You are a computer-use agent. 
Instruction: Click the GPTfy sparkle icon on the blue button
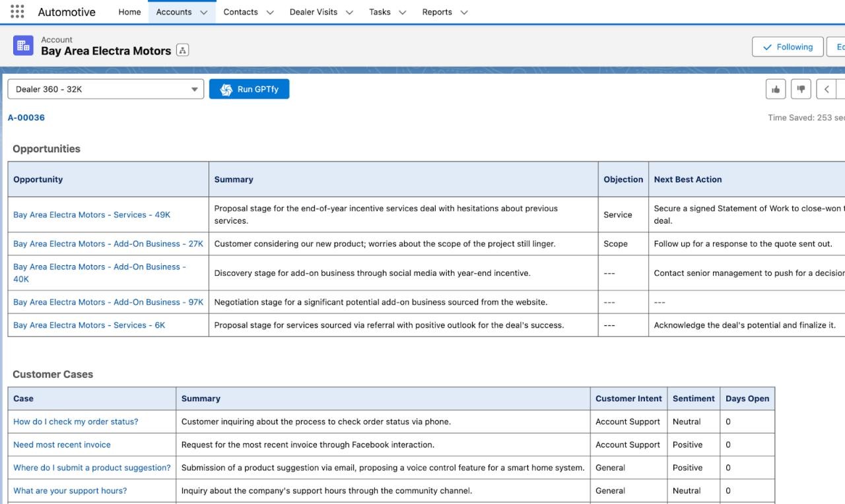[x=225, y=89]
